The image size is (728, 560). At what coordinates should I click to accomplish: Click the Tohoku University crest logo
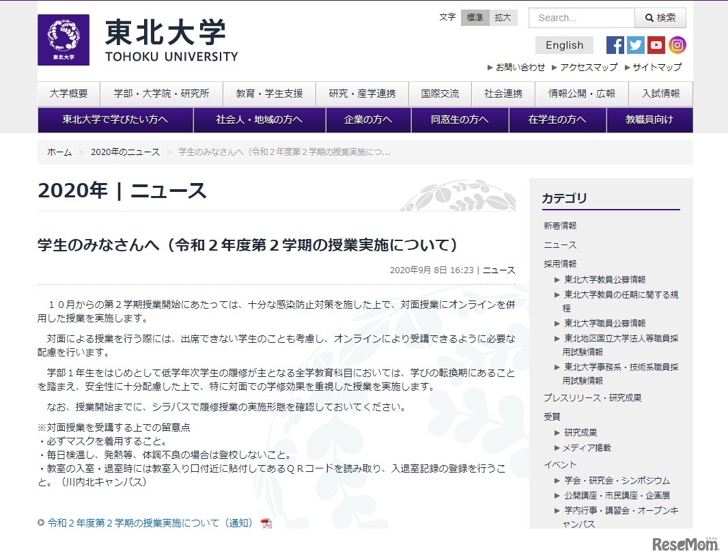tap(64, 39)
